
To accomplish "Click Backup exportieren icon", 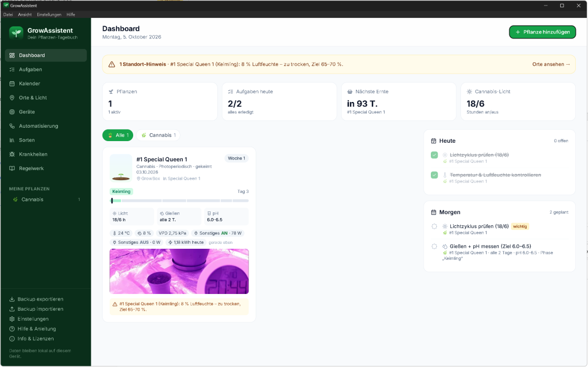I will coord(12,299).
